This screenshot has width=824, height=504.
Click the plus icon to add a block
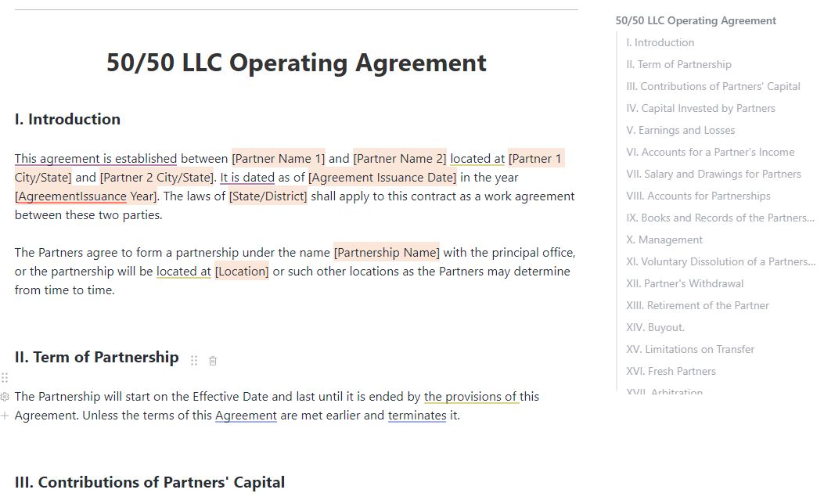[5, 416]
